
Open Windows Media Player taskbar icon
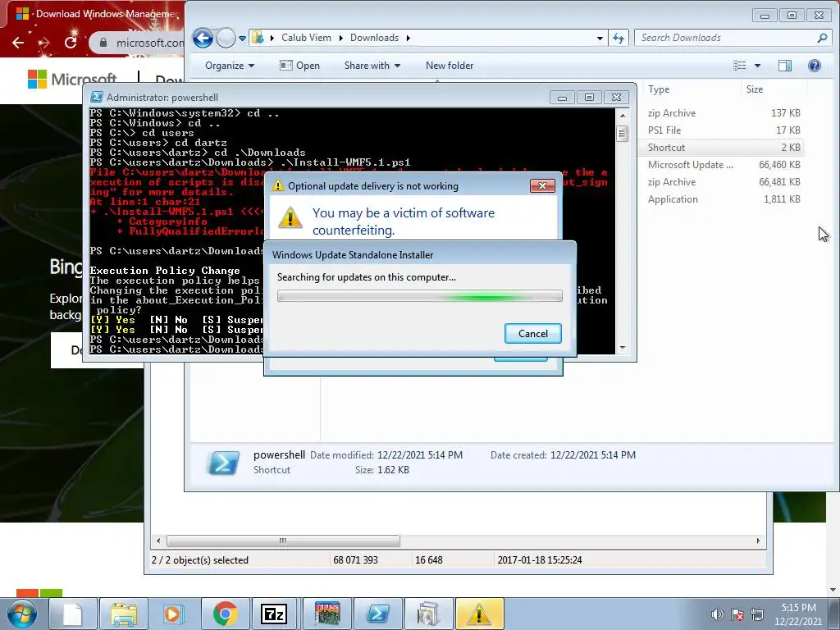click(174, 614)
